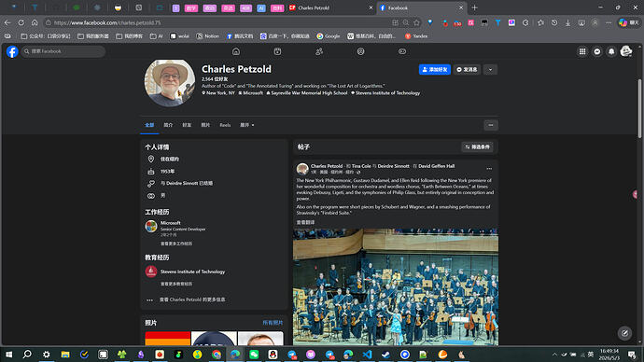Open your account avatar menu
The width and height of the screenshot is (644, 362).
[x=626, y=51]
